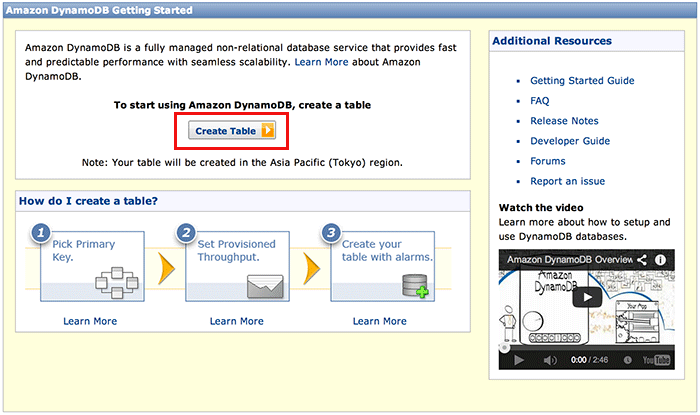Play the video using center play button

[588, 297]
